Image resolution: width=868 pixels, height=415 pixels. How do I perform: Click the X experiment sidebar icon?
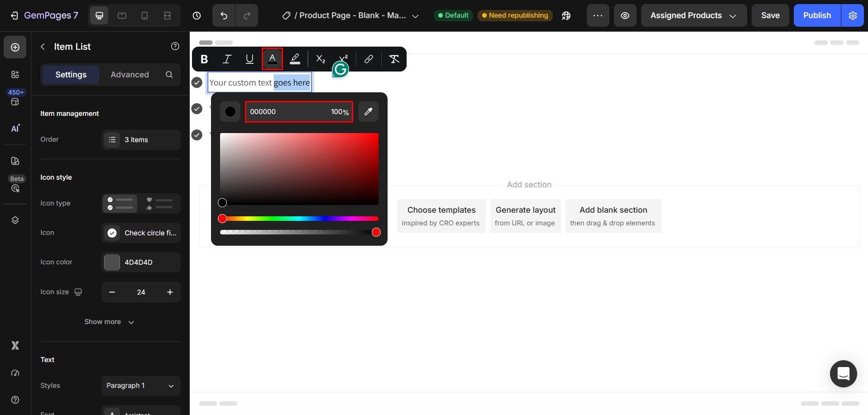point(15,345)
